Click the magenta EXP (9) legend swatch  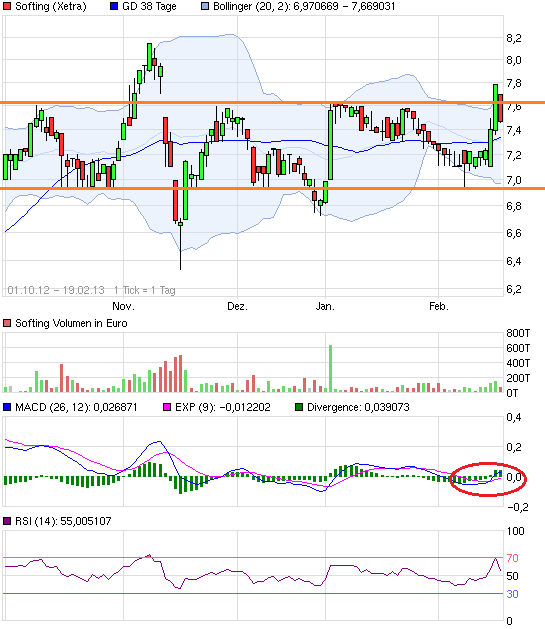click(167, 407)
